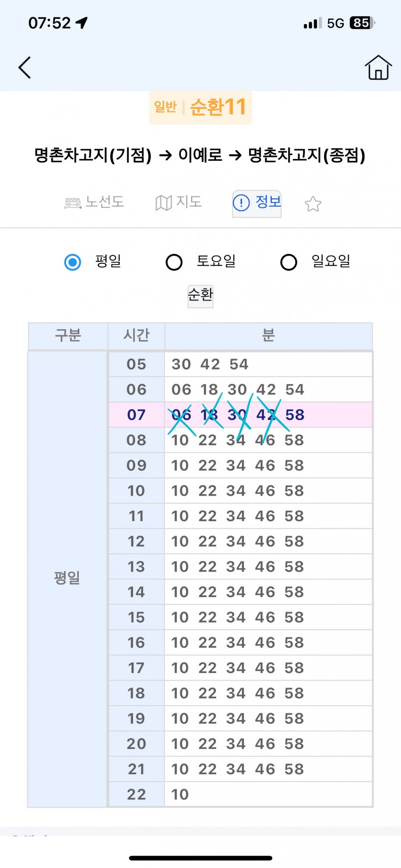The height and width of the screenshot is (868, 401).
Task: Tap the info icon beside 정보
Action: pyautogui.click(x=241, y=203)
